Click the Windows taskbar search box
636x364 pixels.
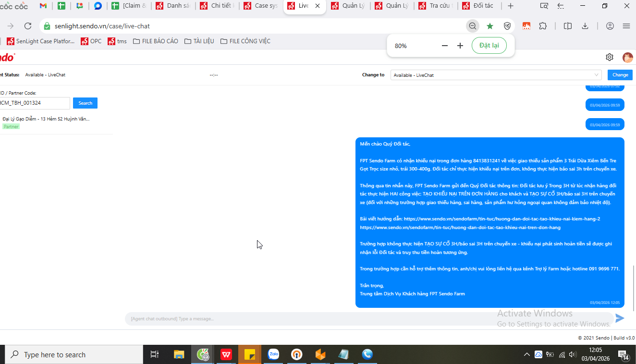[74, 354]
